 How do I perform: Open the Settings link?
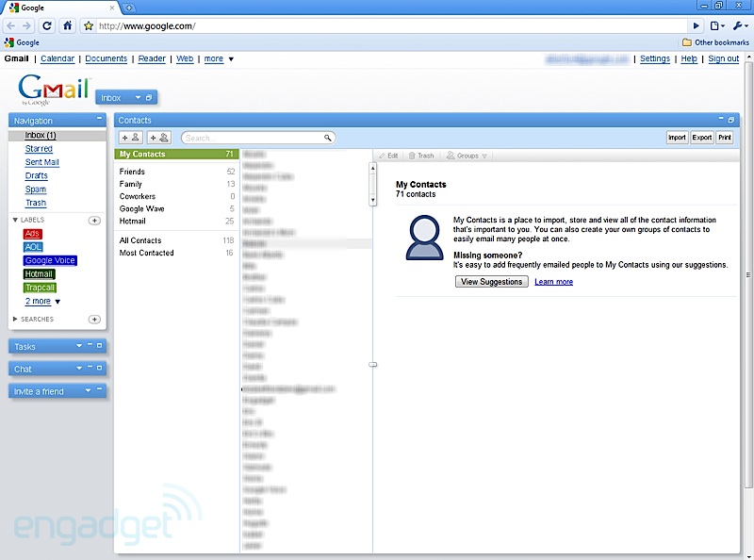point(654,58)
